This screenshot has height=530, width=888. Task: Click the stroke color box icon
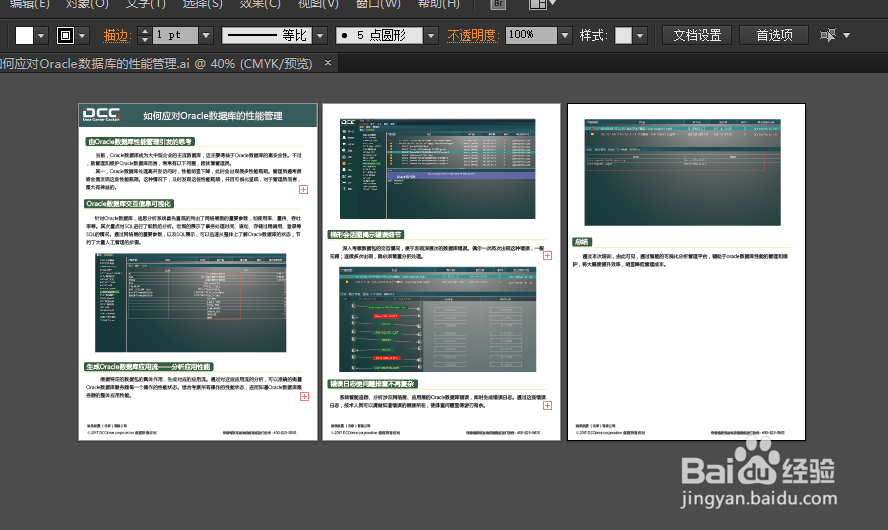click(65, 35)
